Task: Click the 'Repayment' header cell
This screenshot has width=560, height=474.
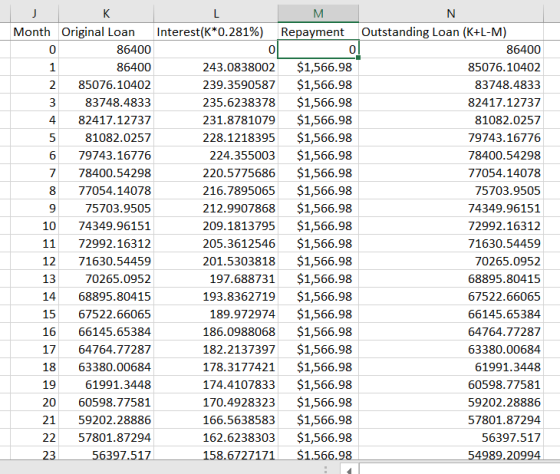Action: click(x=318, y=32)
